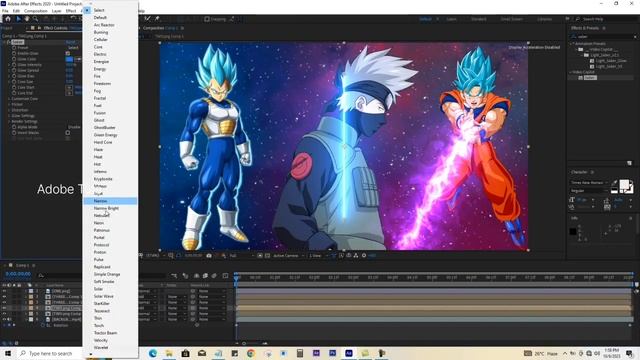Expand Glow Settings group
Image resolution: width=640 pixels, height=360 pixels.
coord(9,116)
